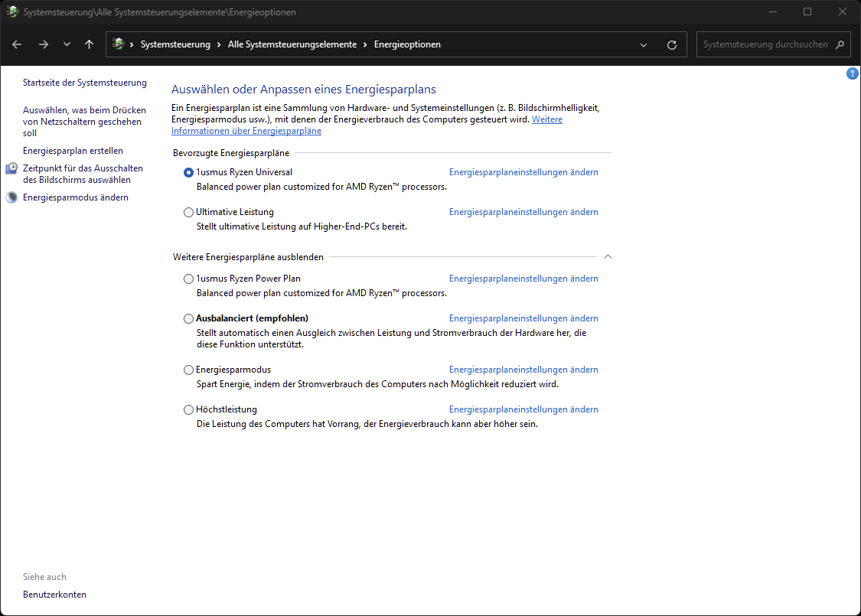
Task: Expand chevron after Alle Systemsteuerungselemente breadcrumb
Action: [365, 44]
